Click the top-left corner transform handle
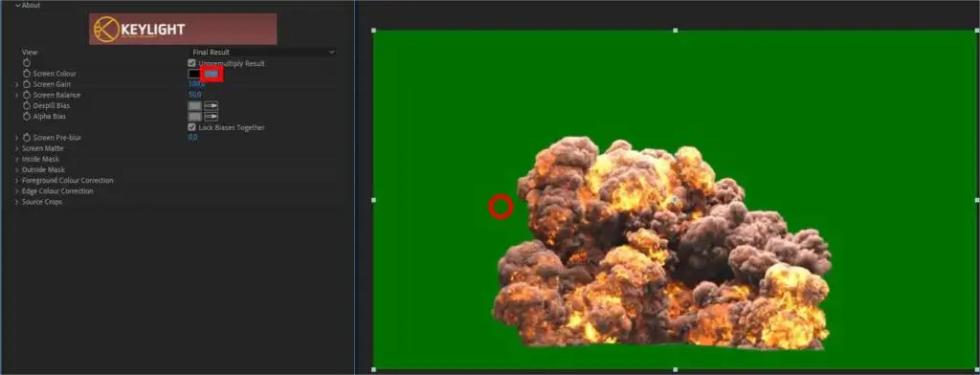The height and width of the screenshot is (375, 980). (x=374, y=30)
